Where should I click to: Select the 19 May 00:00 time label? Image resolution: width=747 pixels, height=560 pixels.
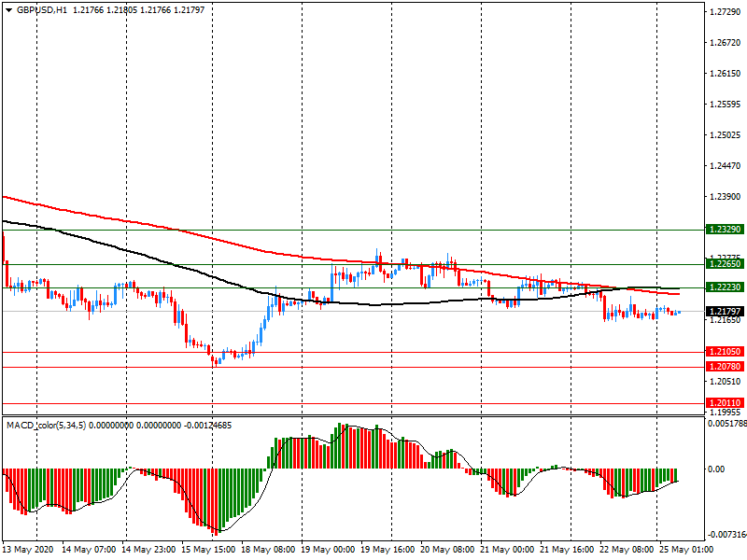(329, 550)
